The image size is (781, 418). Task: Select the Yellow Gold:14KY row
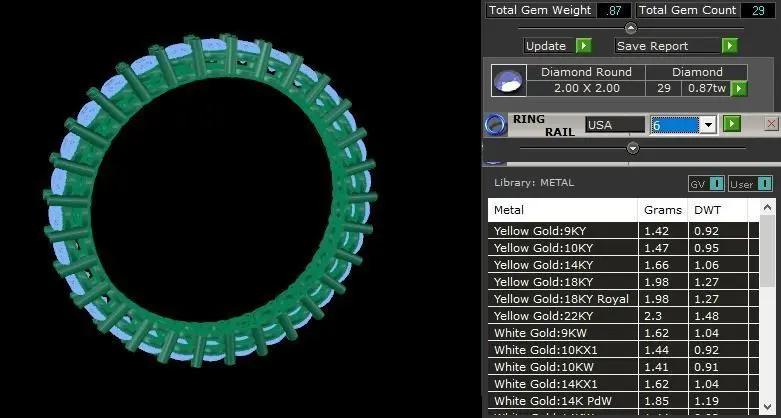coord(623,265)
